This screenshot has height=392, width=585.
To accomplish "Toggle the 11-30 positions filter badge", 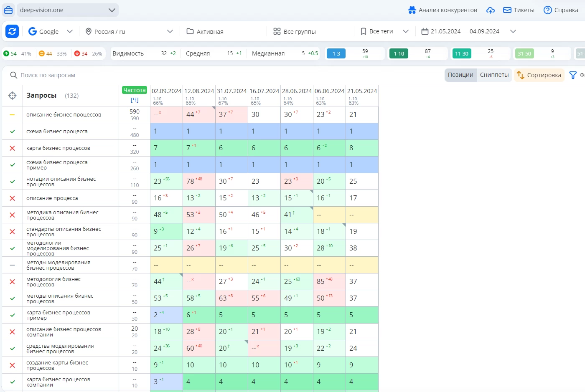I will click(461, 54).
